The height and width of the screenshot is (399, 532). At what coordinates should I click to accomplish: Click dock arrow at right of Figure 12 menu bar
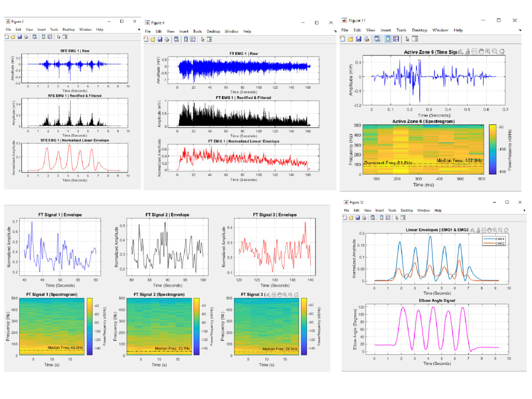pyautogui.click(x=524, y=210)
